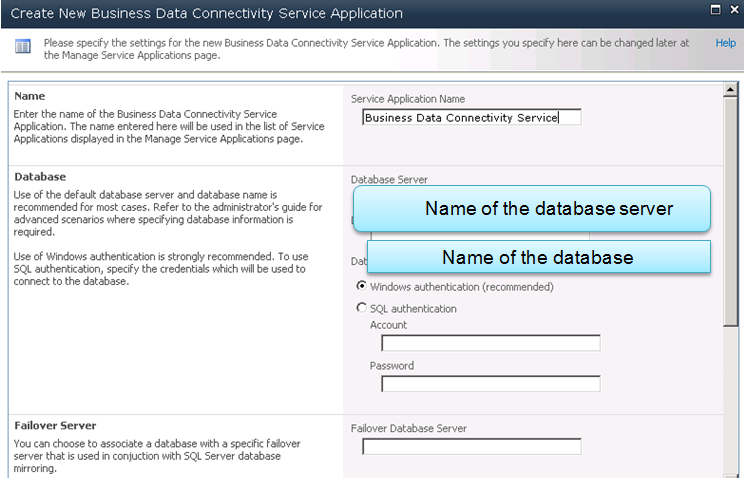745x478 pixels.
Task: Click into the Password field
Action: point(490,384)
